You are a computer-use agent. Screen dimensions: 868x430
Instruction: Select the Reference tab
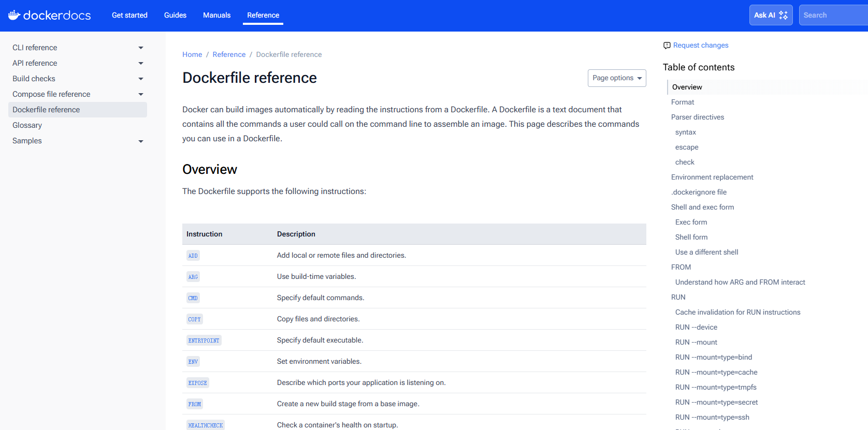pos(263,15)
